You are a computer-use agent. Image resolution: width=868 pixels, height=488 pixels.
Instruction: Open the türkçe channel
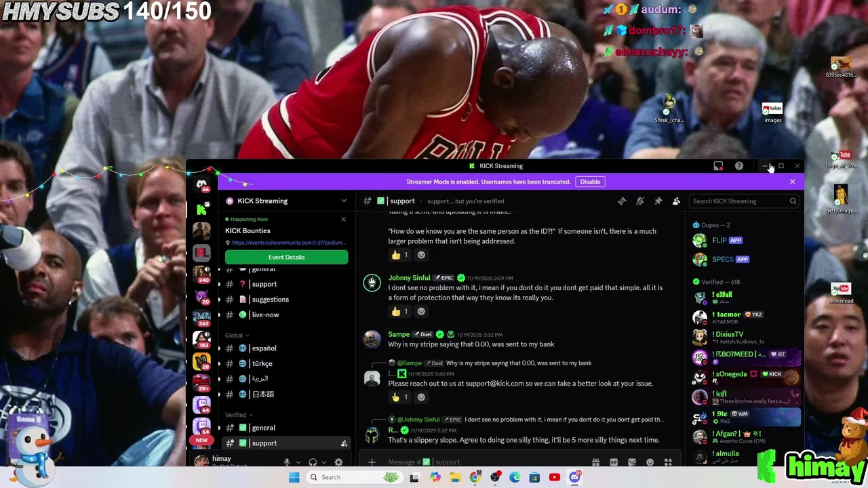[285, 364]
